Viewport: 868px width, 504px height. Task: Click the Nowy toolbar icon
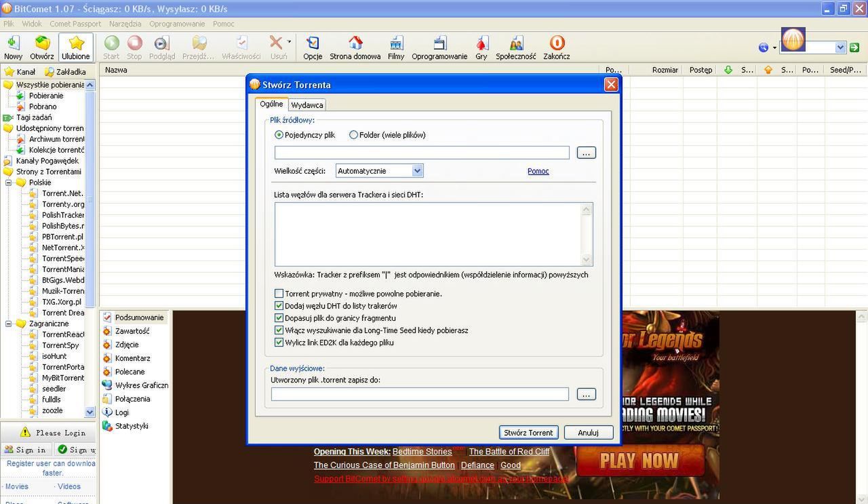13,47
